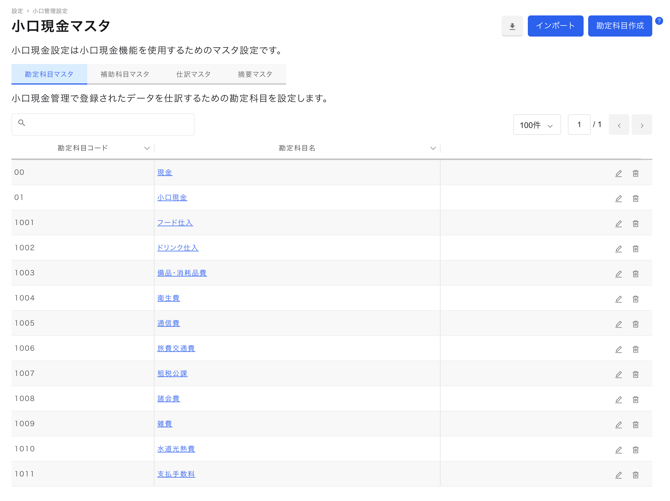Open the blue help question mark icon

659,21
